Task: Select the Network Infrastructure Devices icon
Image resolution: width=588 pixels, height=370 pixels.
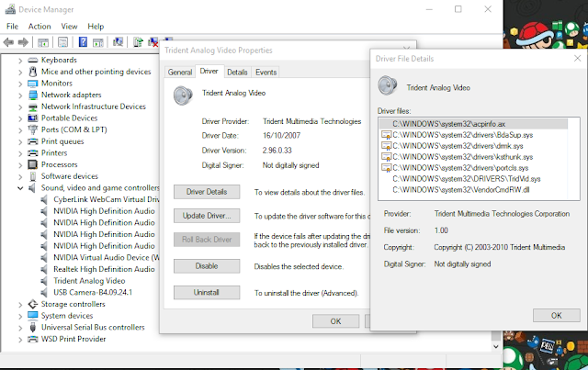Action: [x=33, y=107]
